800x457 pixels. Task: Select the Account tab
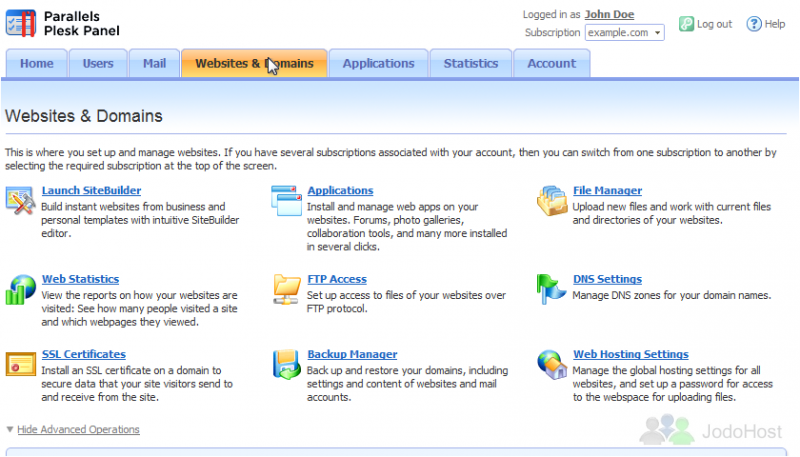click(x=551, y=64)
